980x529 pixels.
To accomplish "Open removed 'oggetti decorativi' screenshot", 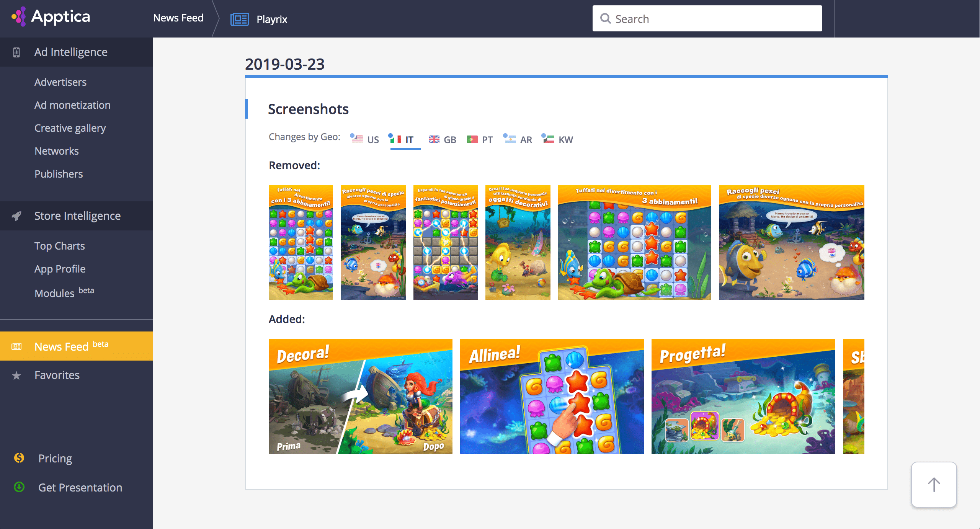I will [518, 243].
